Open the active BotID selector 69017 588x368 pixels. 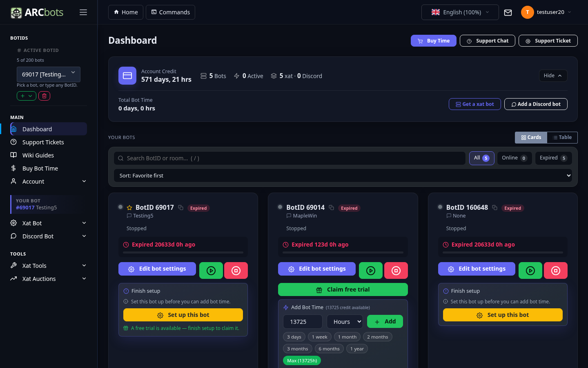point(49,74)
